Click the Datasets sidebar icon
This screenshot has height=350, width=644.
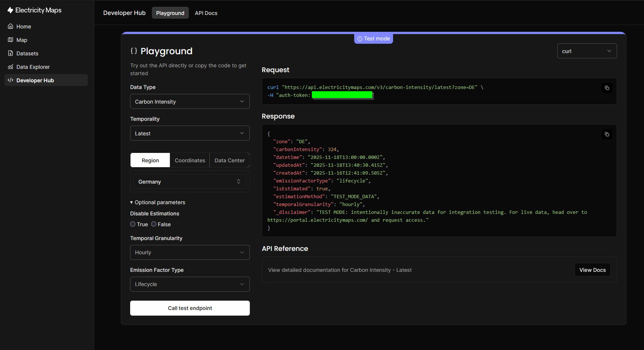coord(10,53)
